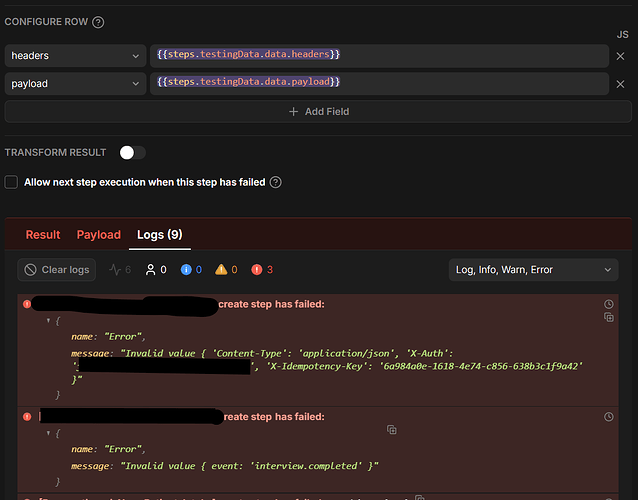The width and height of the screenshot is (638, 500).
Task: Toggle the Transform Result switch
Action: (x=132, y=153)
